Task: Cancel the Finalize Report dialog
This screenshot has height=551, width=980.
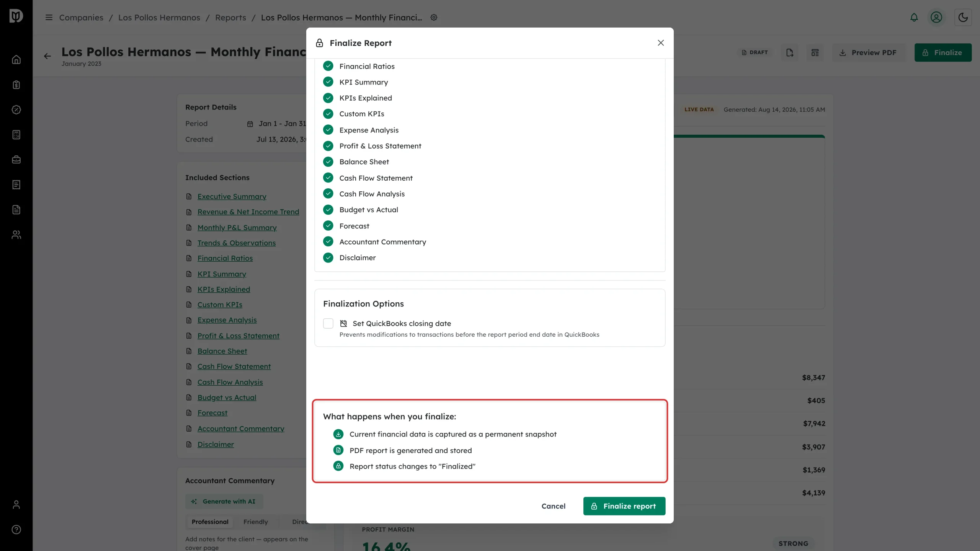Action: (x=553, y=506)
